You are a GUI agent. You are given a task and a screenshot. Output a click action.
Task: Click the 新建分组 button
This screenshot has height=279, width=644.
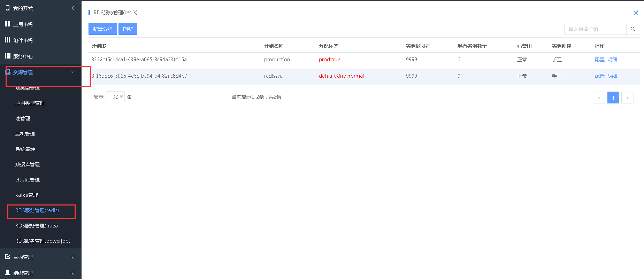[102, 29]
